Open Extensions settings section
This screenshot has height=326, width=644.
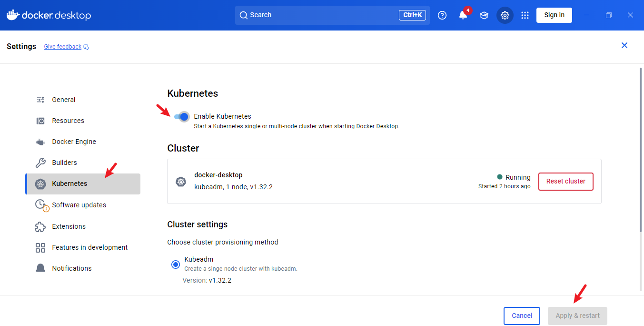point(83,226)
